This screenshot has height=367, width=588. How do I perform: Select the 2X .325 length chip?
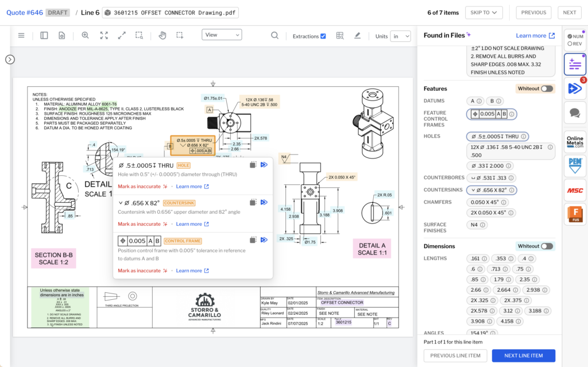(482, 300)
